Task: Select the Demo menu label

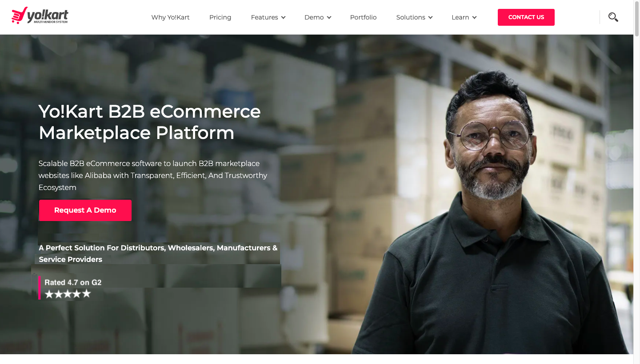Action: click(314, 17)
